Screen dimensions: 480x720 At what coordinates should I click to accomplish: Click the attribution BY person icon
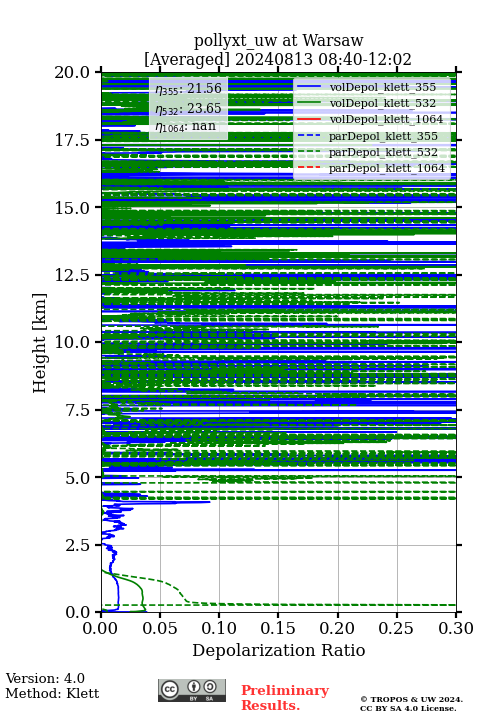pos(194,687)
